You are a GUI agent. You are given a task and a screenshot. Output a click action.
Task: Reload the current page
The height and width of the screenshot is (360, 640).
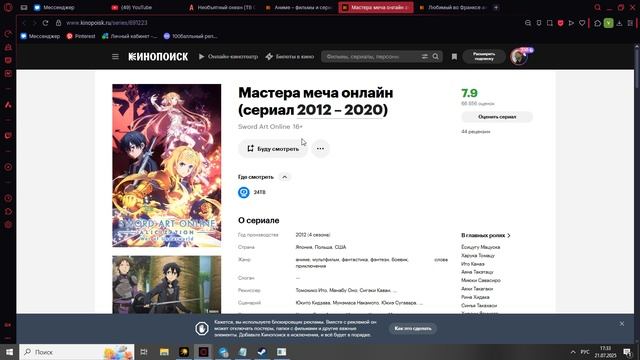(45, 23)
